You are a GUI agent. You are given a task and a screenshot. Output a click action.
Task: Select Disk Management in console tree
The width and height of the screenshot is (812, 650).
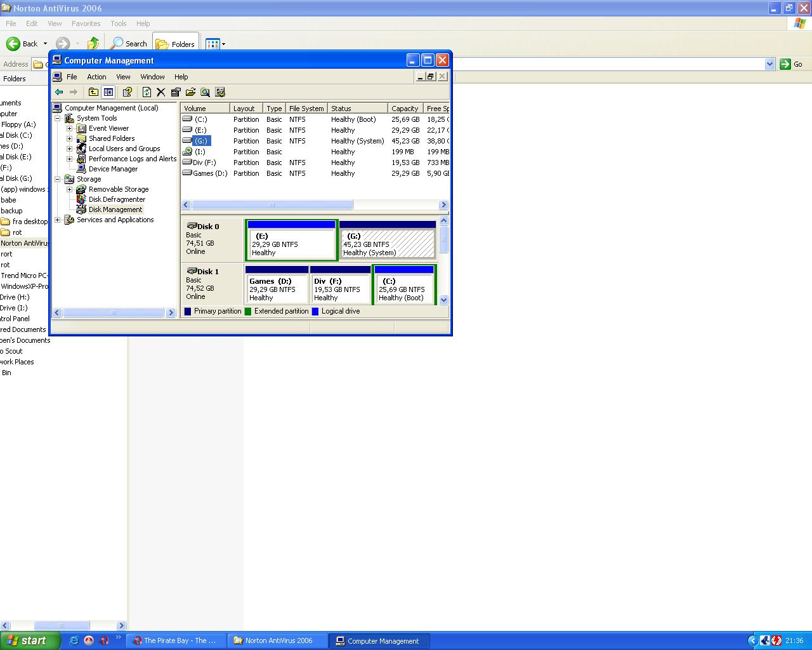115,209
